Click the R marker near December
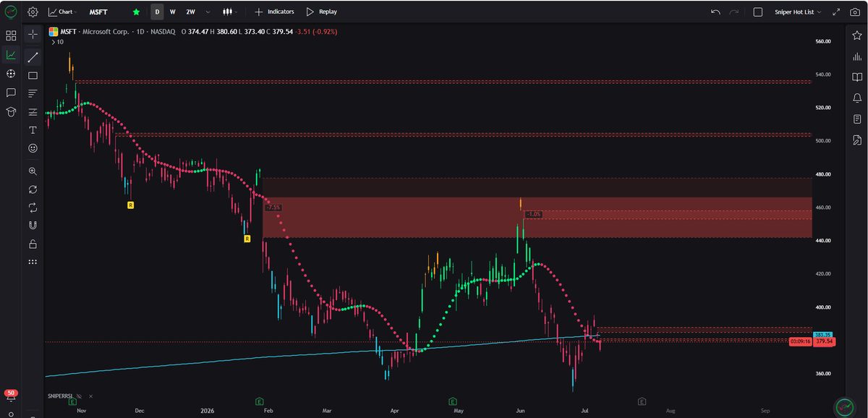Screen dimensions: 868x418 click(130, 205)
